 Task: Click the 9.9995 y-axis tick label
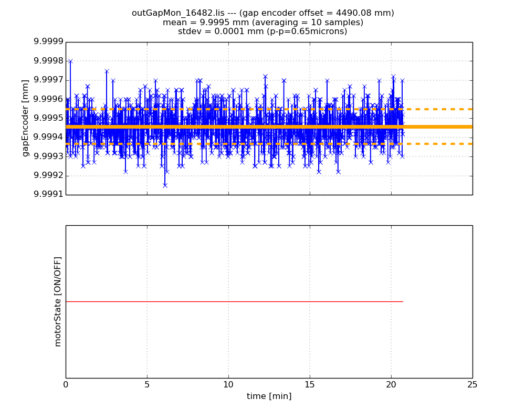[x=48, y=118]
